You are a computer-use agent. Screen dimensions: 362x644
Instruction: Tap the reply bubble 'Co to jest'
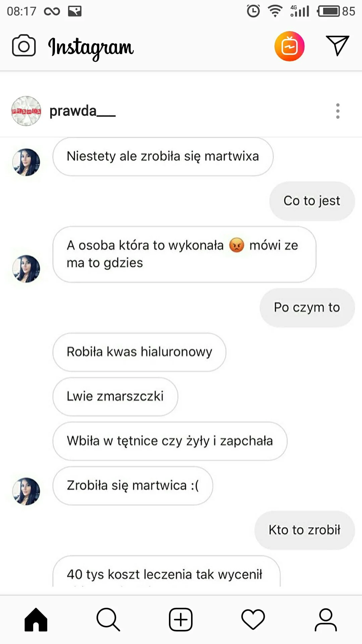312,201
